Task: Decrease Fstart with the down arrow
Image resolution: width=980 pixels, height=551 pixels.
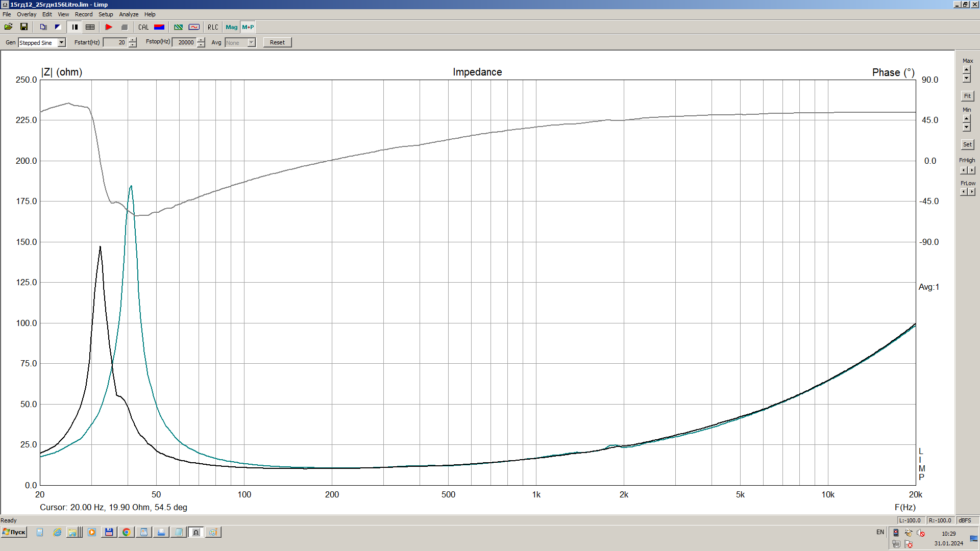Action: pyautogui.click(x=133, y=45)
